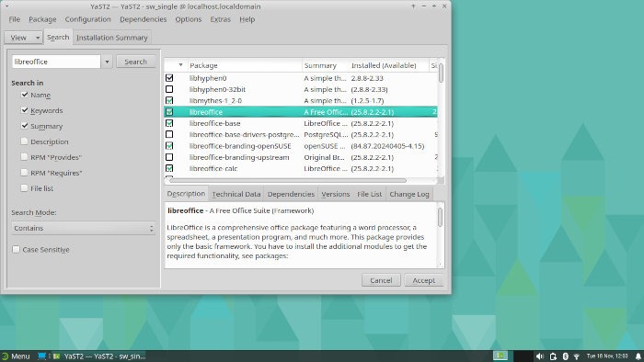Switch to the Installation Summary tab
The width and height of the screenshot is (644, 362).
[111, 38]
